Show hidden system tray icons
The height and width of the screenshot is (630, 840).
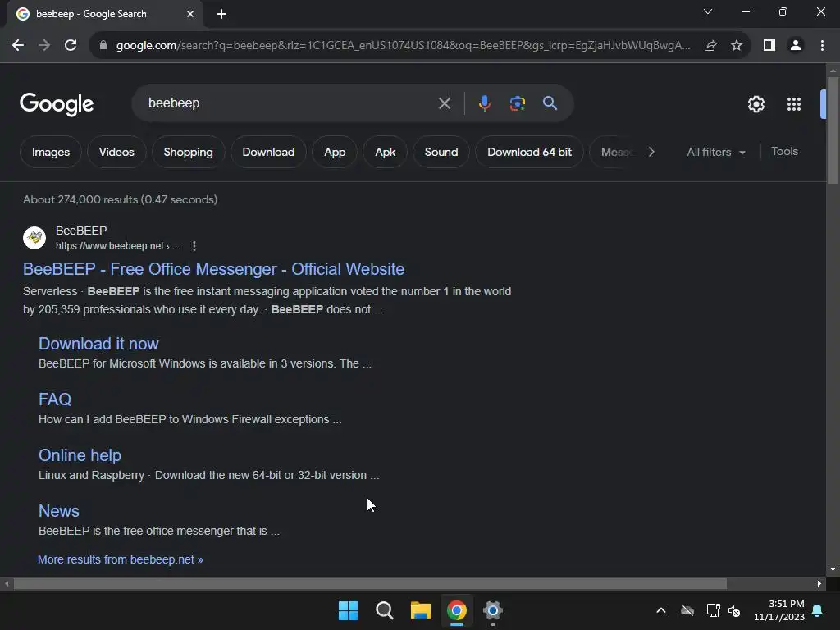661,610
